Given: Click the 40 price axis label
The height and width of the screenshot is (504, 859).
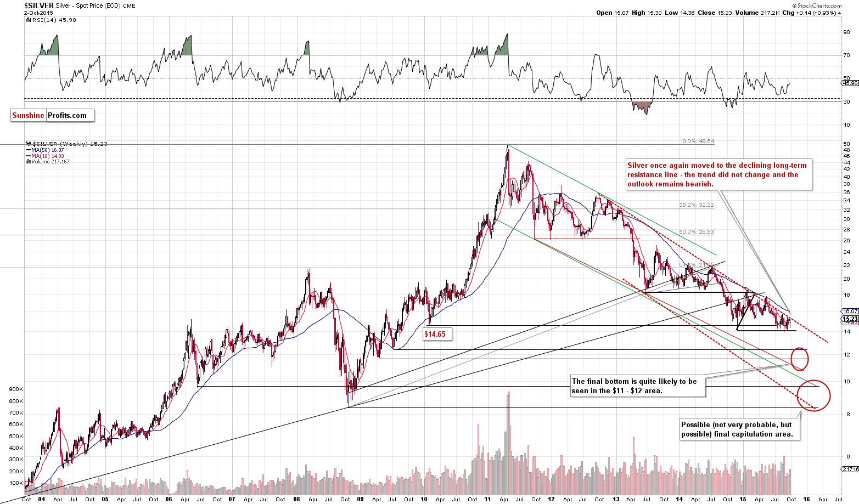Looking at the screenshot, I should tap(847, 177).
